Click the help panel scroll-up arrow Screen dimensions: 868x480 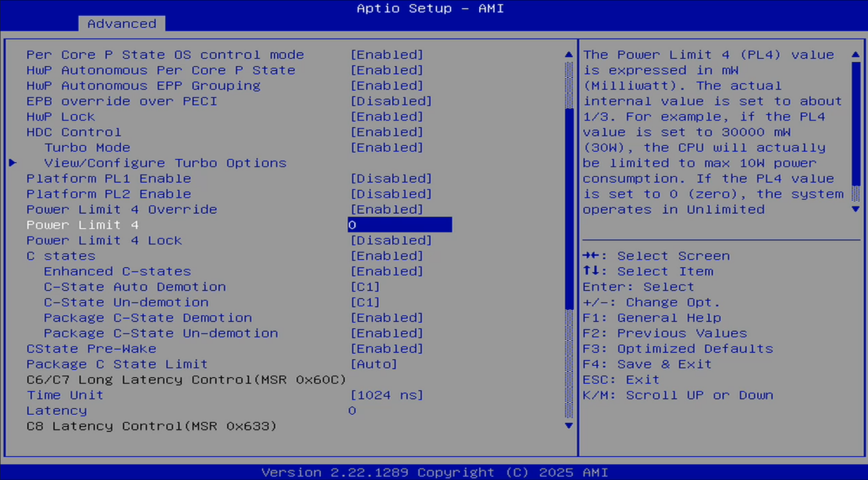pos(856,55)
